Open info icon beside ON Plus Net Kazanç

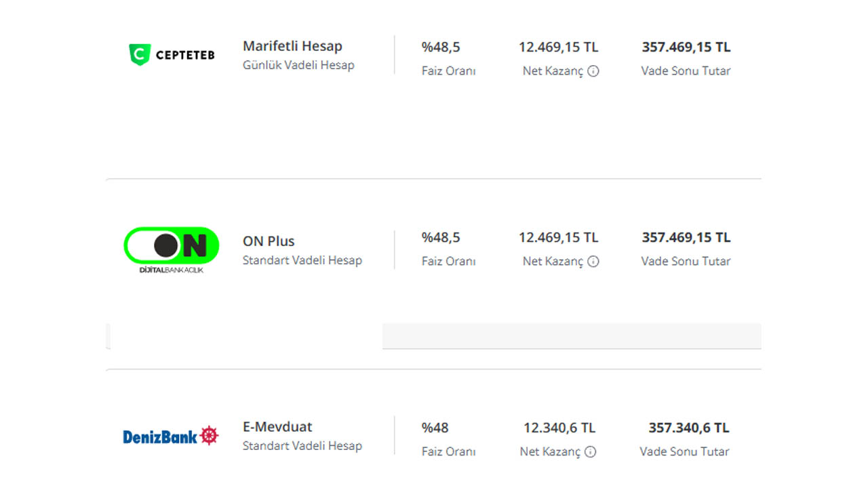tap(593, 262)
